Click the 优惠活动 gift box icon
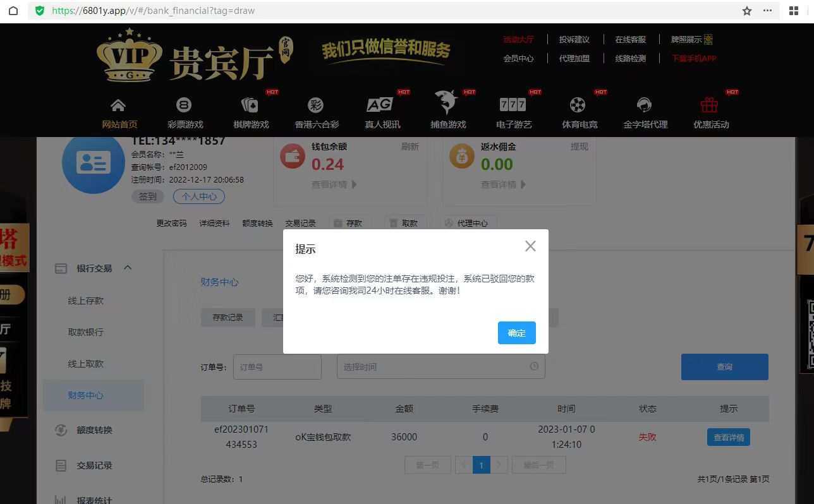This screenshot has width=814, height=504. click(x=710, y=105)
